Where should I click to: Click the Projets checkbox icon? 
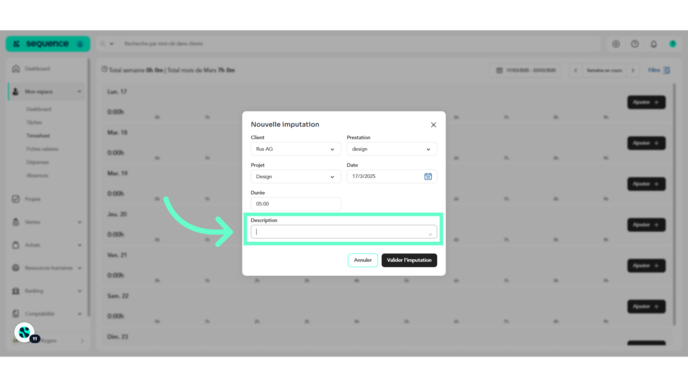point(16,199)
